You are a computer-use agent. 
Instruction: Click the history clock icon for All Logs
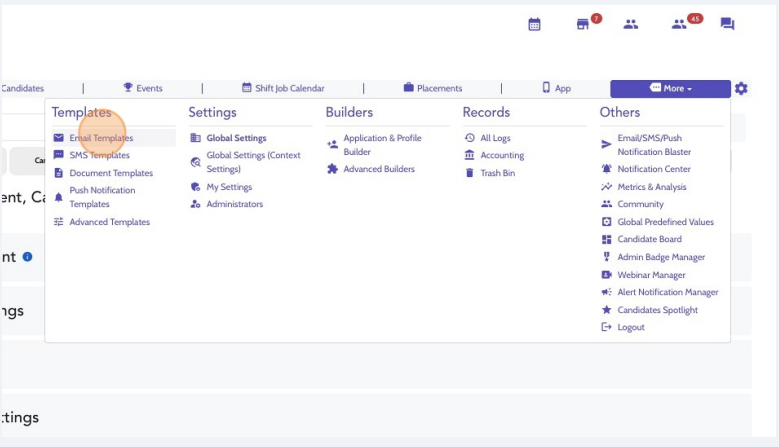pyautogui.click(x=469, y=138)
